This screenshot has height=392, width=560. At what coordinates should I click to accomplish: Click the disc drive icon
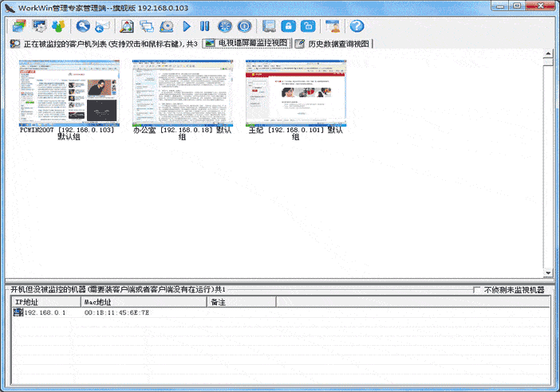click(167, 26)
